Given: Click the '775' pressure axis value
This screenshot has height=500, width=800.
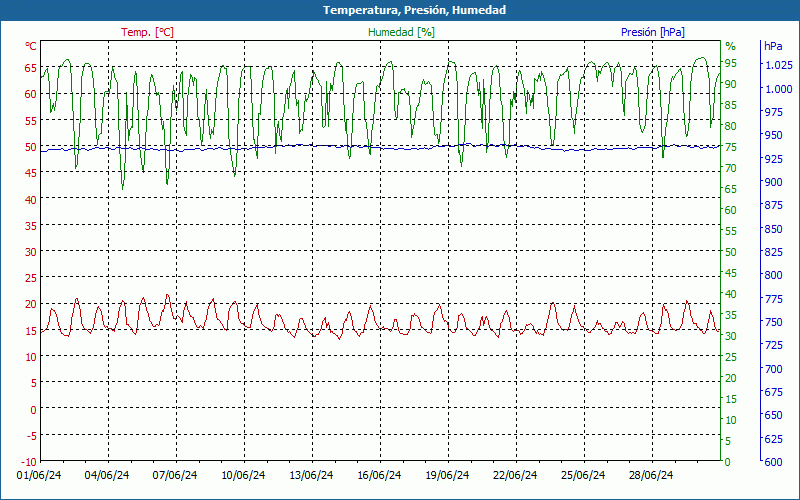Looking at the screenshot, I should click(x=774, y=298).
